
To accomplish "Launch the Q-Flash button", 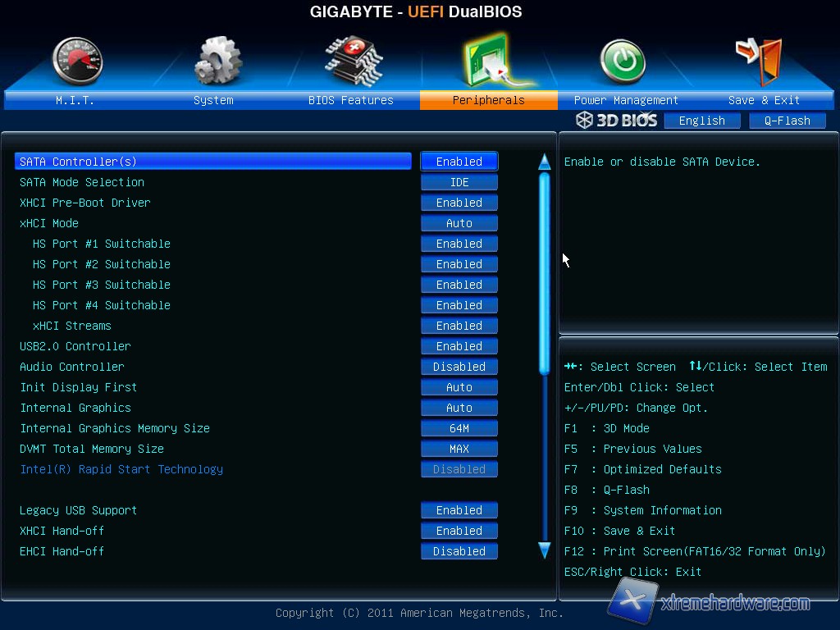I will 787,121.
